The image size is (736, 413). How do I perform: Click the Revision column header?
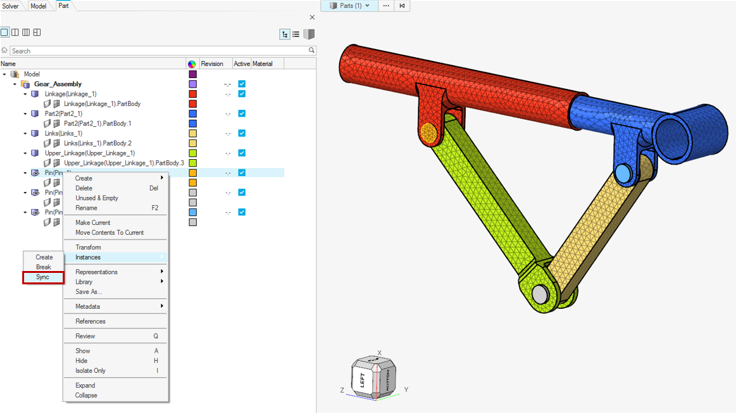(215, 64)
